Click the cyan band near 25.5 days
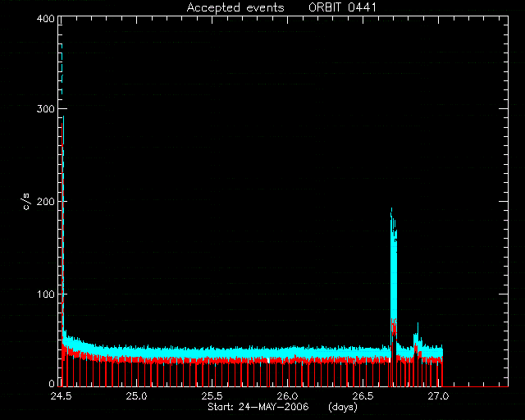Viewport: 525px width, 420px height. [x=212, y=353]
